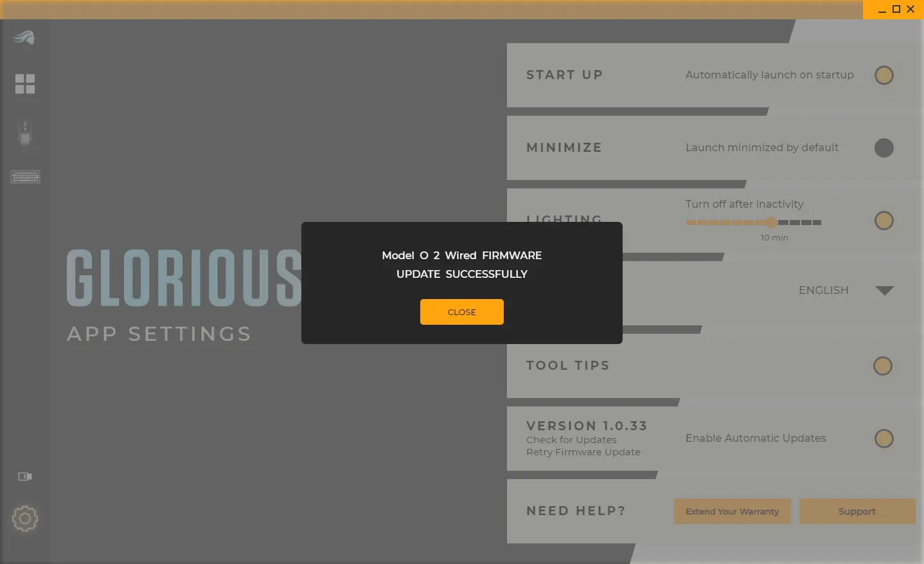This screenshot has height=564, width=924.
Task: Open the Glorious logo home icon
Action: 24,37
